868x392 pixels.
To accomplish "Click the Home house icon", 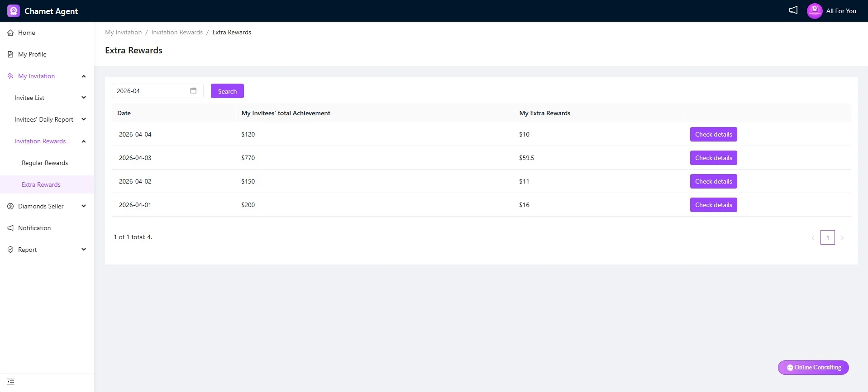I will 10,33.
